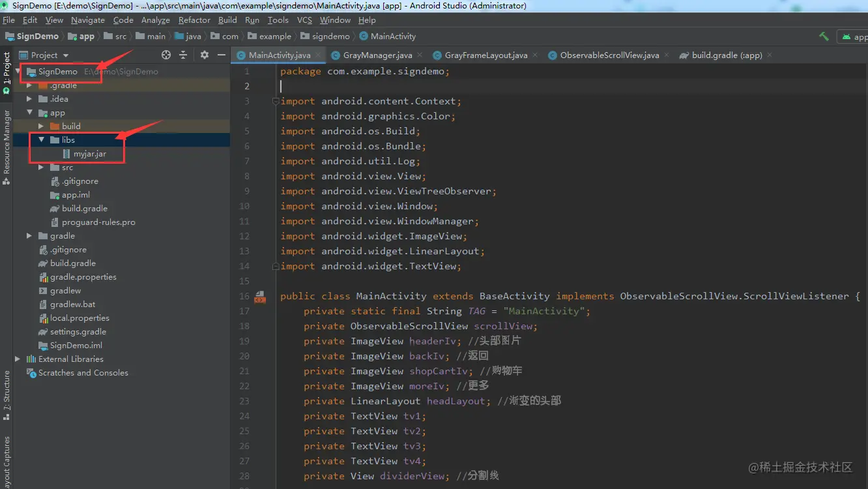Click the related XML file gutter icon on line 16
Screen dimensions: 868x489
[260, 297]
